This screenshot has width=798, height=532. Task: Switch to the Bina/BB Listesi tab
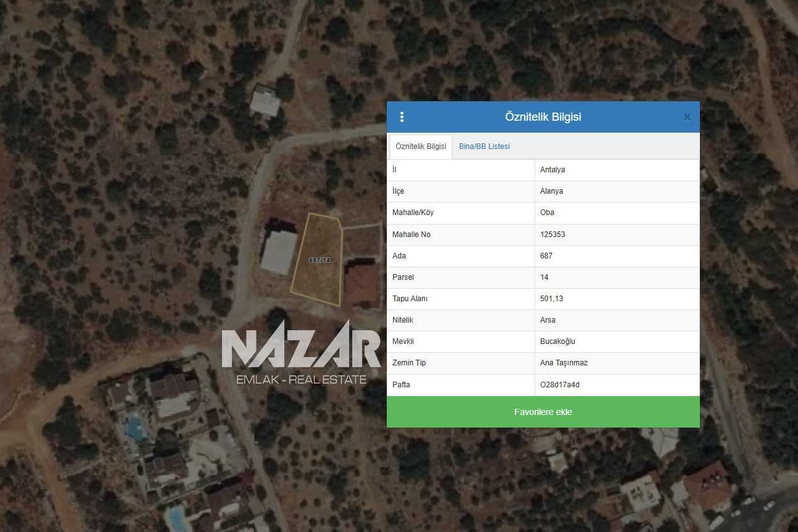484,147
